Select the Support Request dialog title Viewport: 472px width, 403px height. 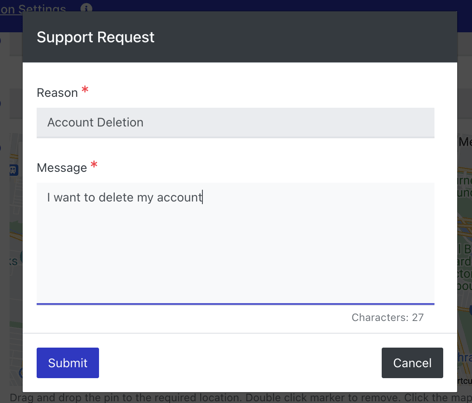pos(95,37)
